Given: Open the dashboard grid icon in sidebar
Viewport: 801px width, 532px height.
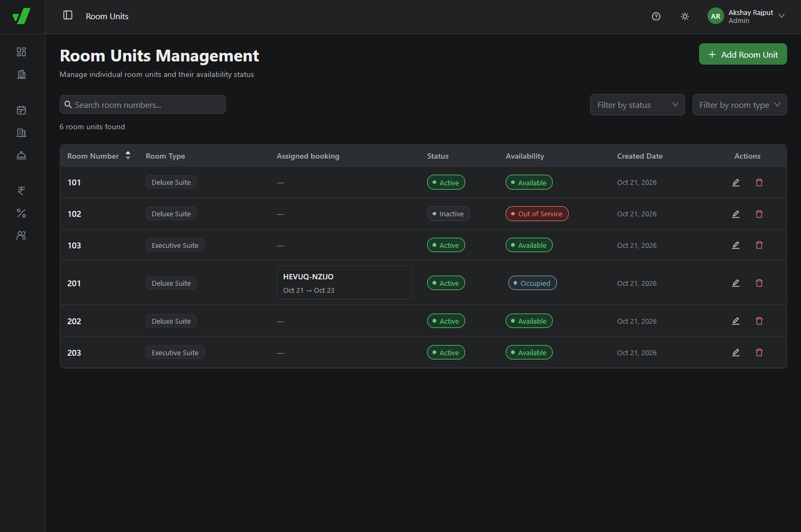Looking at the screenshot, I should pos(21,52).
